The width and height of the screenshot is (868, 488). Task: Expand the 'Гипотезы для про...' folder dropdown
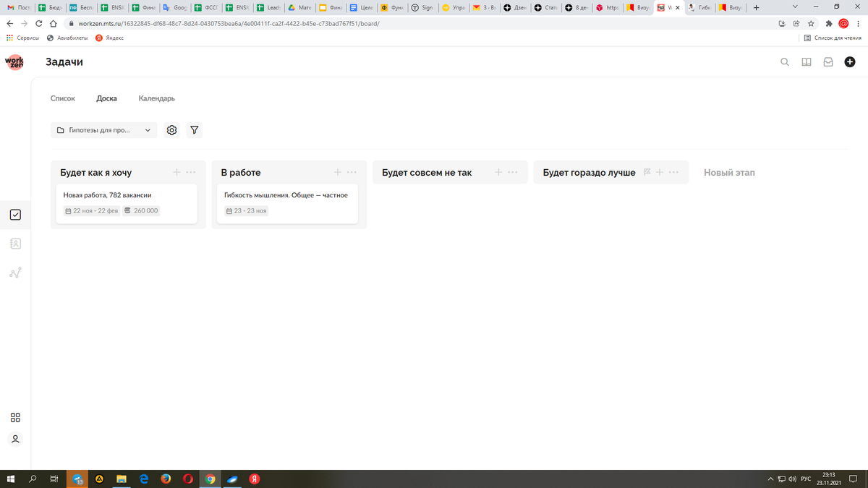click(104, 130)
